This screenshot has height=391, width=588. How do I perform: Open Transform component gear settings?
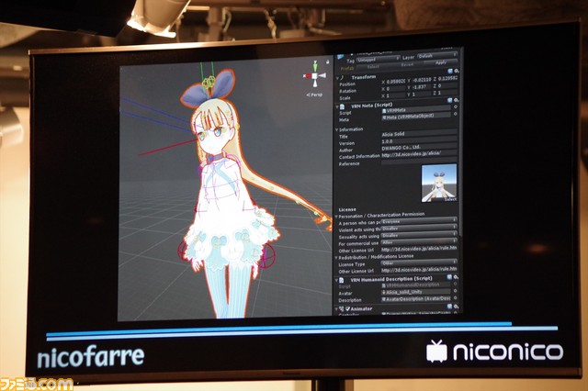(x=457, y=71)
